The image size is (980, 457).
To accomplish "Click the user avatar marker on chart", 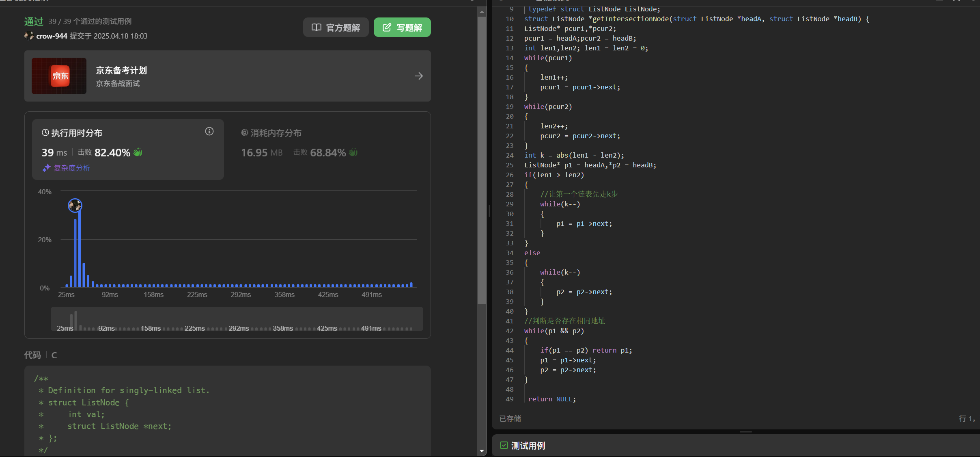I will (x=75, y=206).
